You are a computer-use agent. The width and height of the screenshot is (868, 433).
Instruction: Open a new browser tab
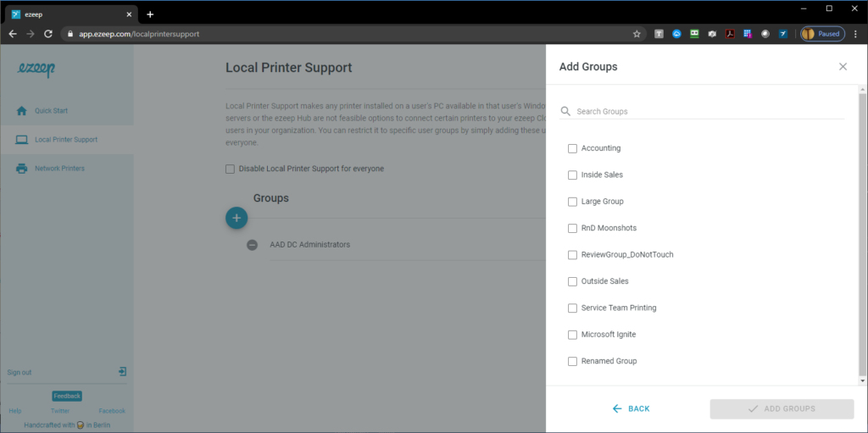click(x=150, y=14)
